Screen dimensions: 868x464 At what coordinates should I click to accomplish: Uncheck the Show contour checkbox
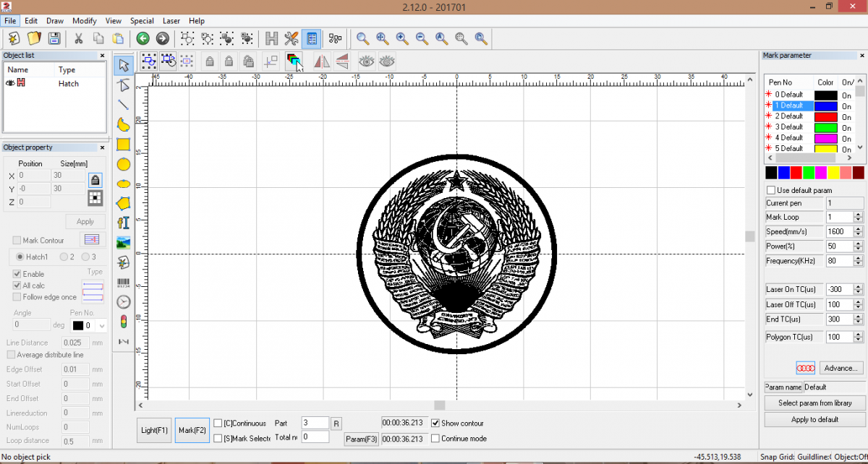pyautogui.click(x=435, y=423)
